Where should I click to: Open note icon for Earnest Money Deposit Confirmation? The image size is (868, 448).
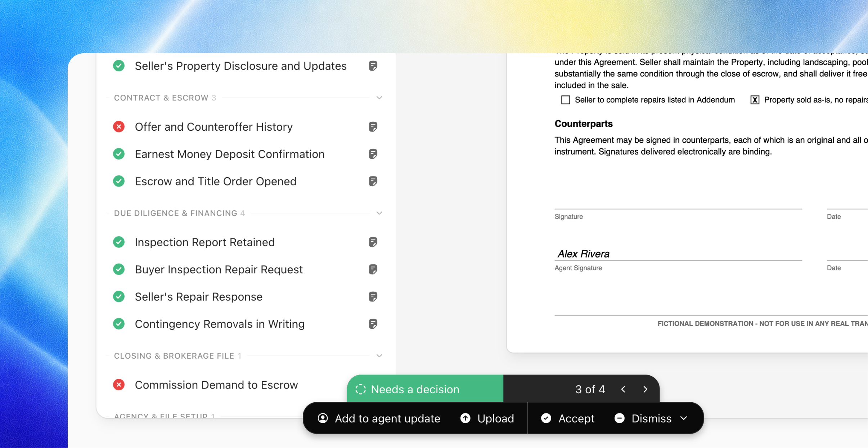(x=373, y=154)
